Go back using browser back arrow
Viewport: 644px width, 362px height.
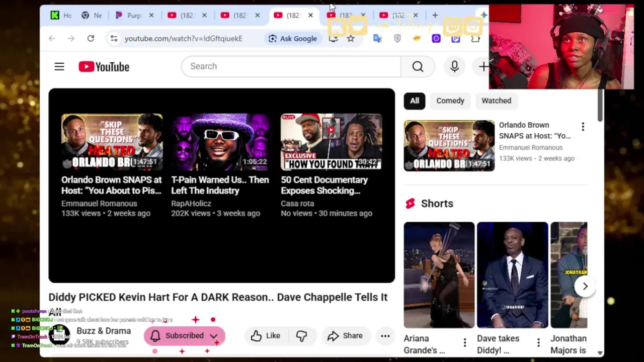pyautogui.click(x=52, y=38)
